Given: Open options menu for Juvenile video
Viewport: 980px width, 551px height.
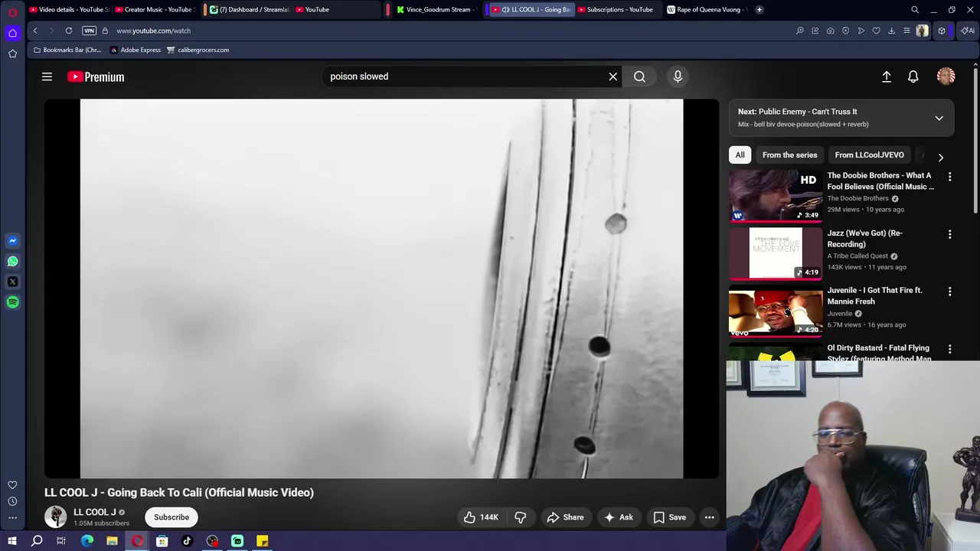Looking at the screenshot, I should click(950, 292).
